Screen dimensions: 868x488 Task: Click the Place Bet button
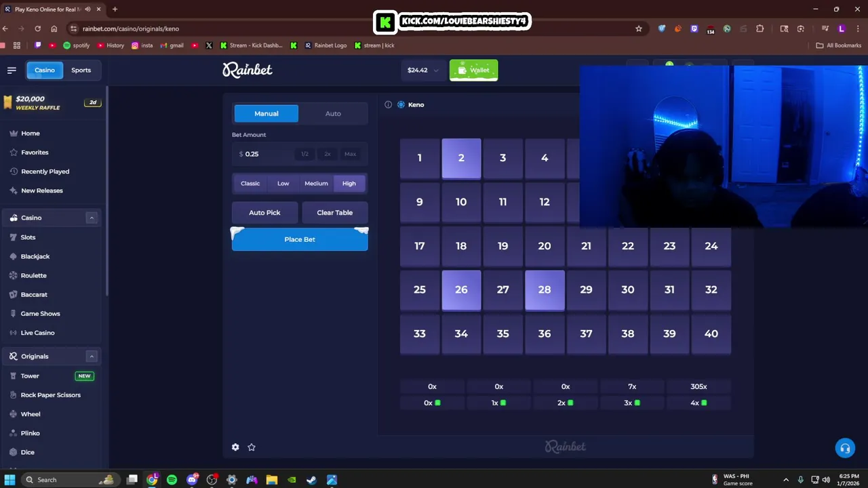300,239
